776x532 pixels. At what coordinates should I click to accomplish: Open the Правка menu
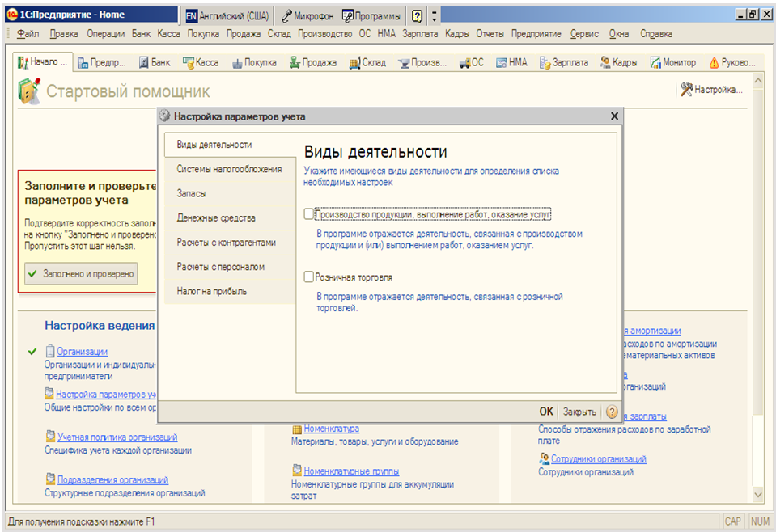[63, 34]
